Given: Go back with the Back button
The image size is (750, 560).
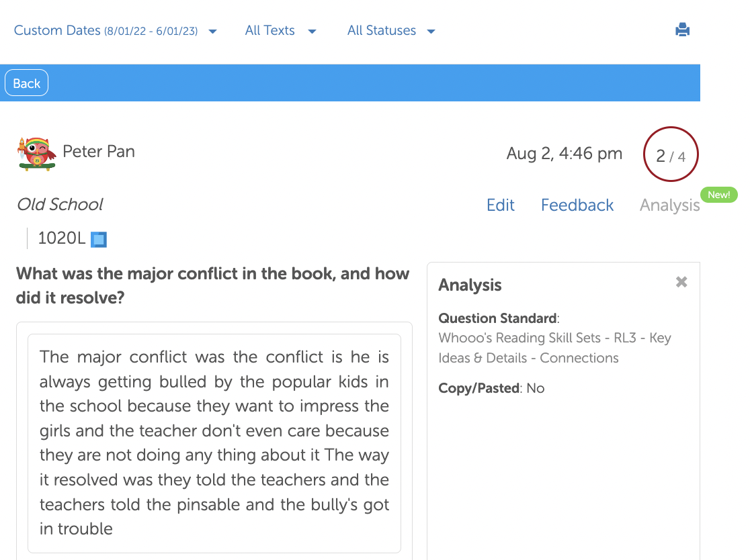Looking at the screenshot, I should click(x=27, y=83).
